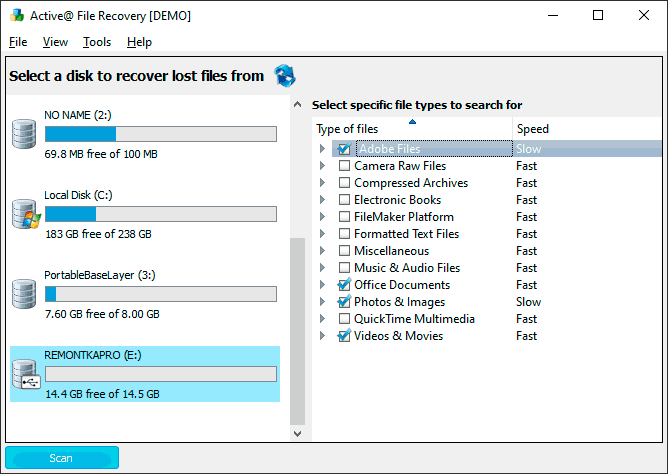Expand the Formatted Text Files node
Image resolution: width=668 pixels, height=474 pixels.
322,234
